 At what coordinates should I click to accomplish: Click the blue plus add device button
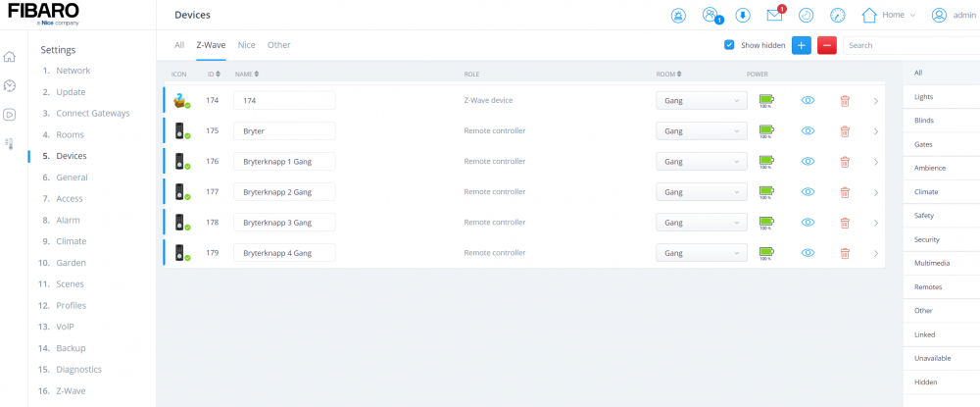pyautogui.click(x=801, y=45)
